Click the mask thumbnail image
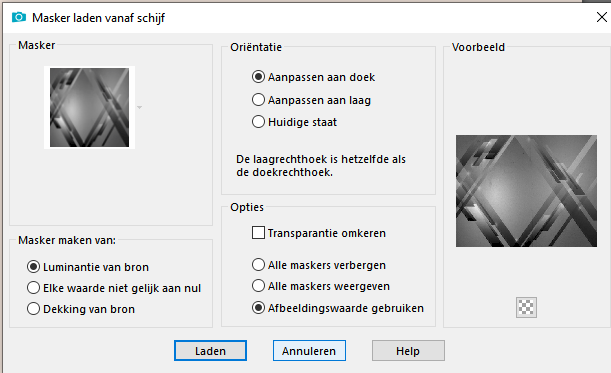The width and height of the screenshot is (611, 373). pyautogui.click(x=90, y=108)
